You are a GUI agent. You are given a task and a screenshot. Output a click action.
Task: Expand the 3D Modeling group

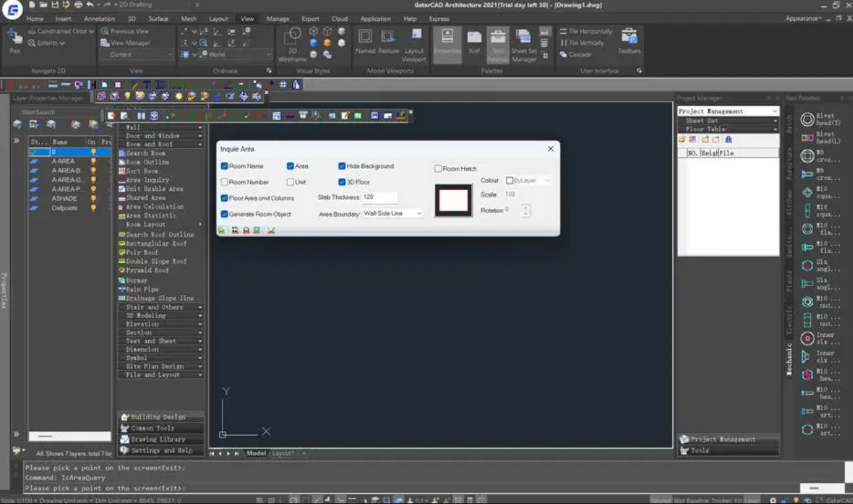tap(161, 316)
